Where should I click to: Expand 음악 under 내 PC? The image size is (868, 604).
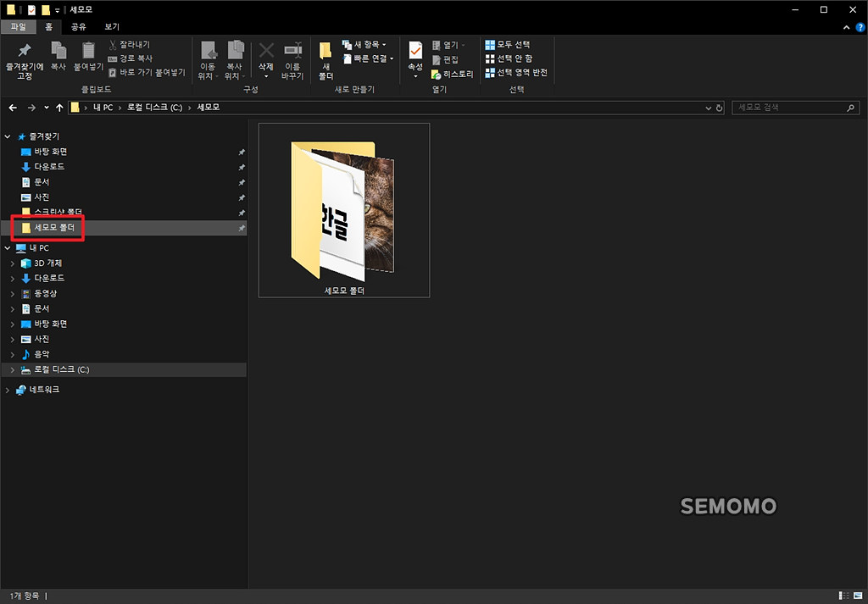coord(13,355)
